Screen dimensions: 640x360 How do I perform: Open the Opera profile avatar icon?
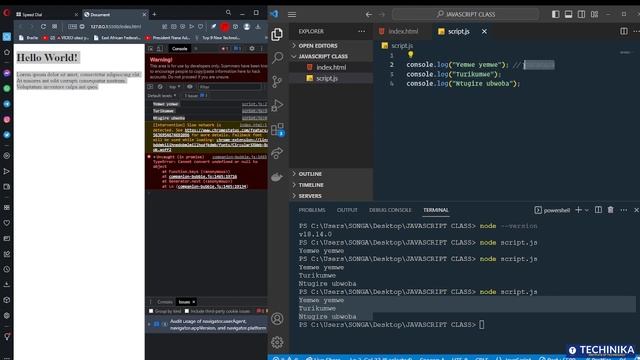pyautogui.click(x=247, y=27)
